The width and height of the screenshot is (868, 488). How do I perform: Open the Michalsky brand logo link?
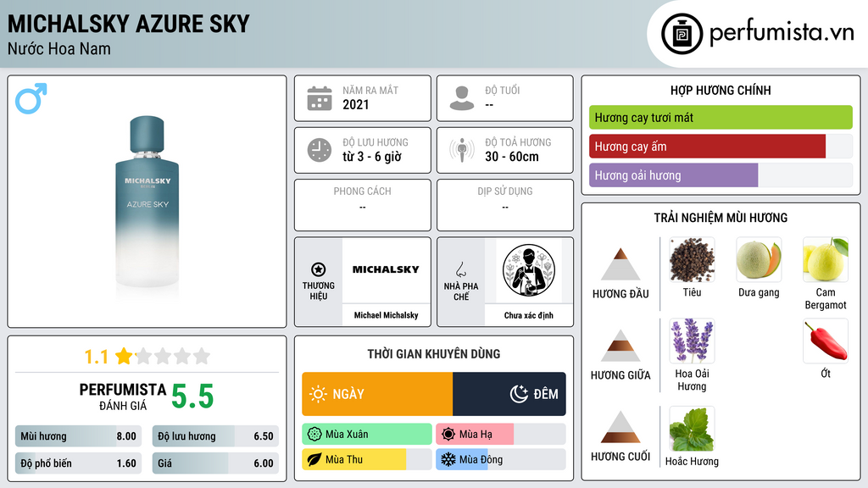point(386,270)
